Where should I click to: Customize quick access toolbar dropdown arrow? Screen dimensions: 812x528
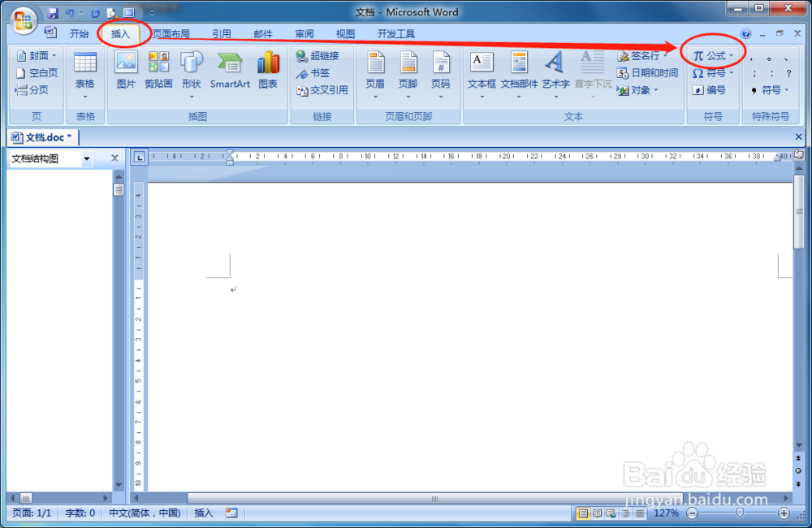(x=152, y=13)
